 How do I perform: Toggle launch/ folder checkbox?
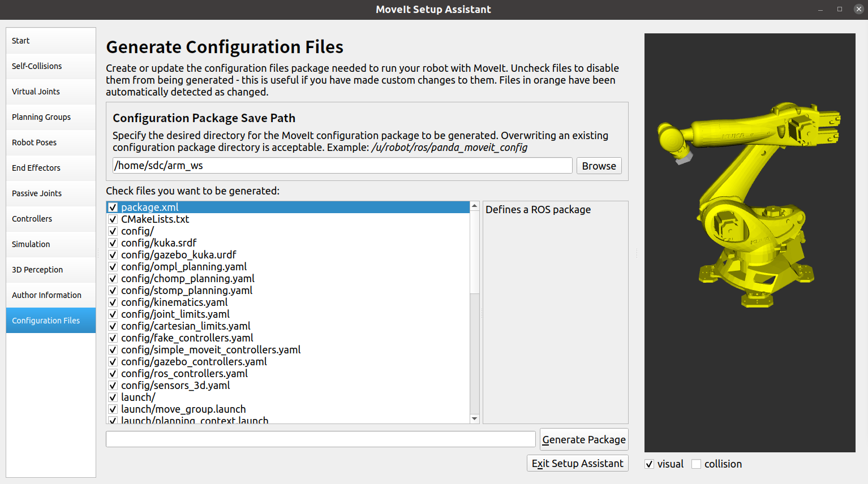[113, 397]
